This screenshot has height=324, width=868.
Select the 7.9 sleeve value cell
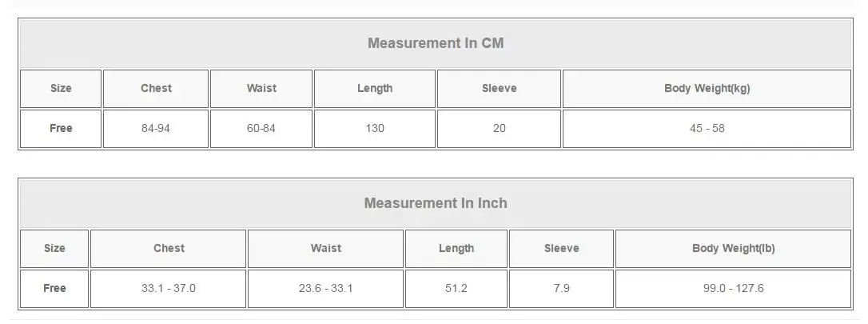click(x=562, y=288)
